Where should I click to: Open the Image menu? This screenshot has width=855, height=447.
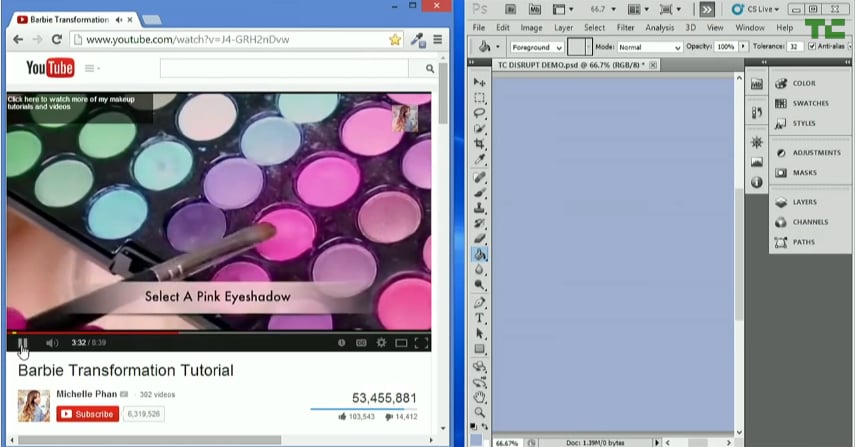tap(531, 27)
